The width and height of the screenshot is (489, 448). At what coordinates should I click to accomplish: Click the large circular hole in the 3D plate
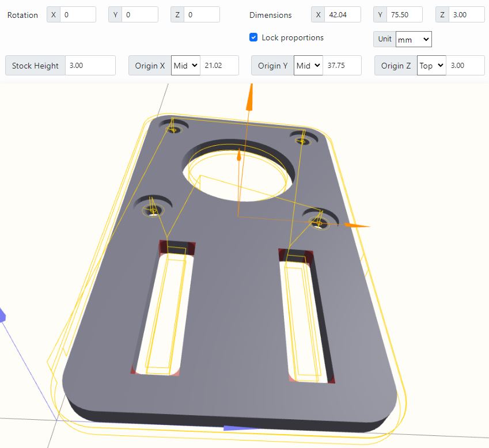click(x=238, y=172)
